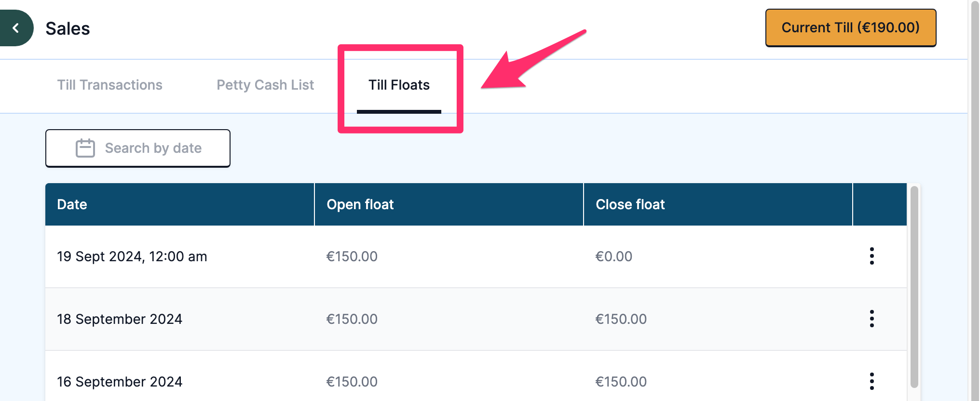This screenshot has width=980, height=401.
Task: Select the 18 September 2024 date cell
Action: (120, 319)
